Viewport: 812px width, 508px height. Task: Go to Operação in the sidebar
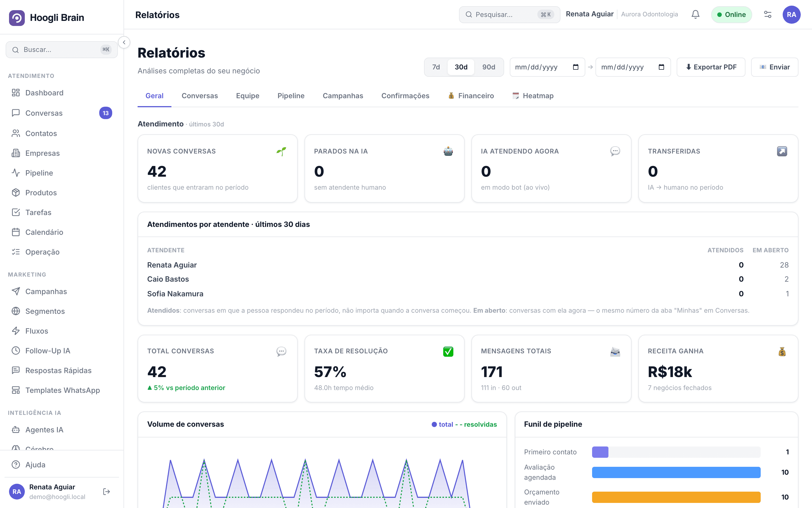62,252
